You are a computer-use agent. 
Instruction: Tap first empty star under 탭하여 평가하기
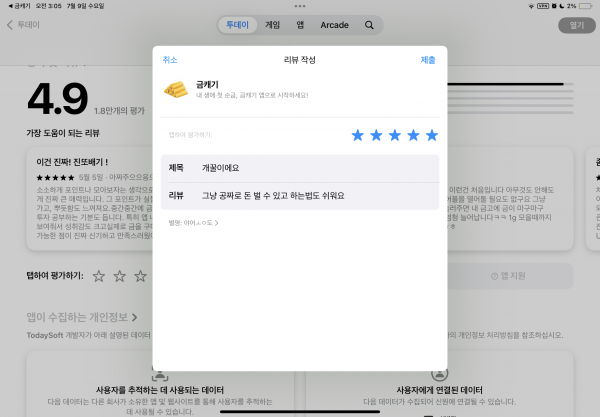point(99,276)
